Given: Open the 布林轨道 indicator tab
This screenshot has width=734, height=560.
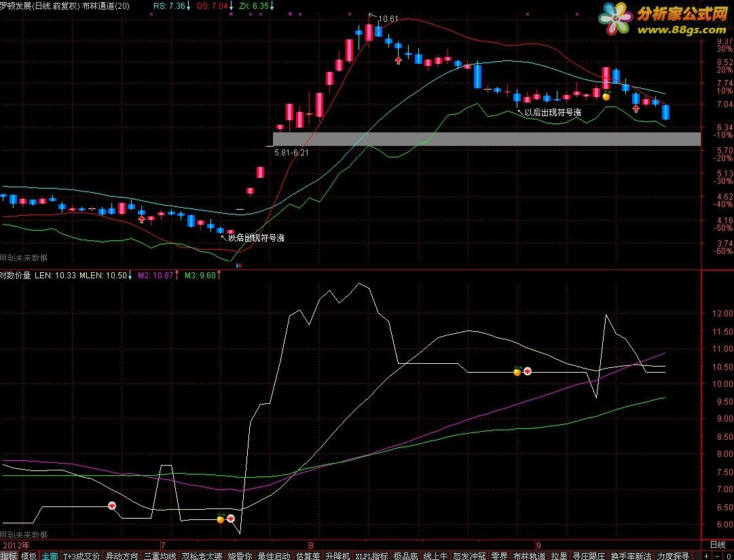Looking at the screenshot, I should tap(529, 556).
